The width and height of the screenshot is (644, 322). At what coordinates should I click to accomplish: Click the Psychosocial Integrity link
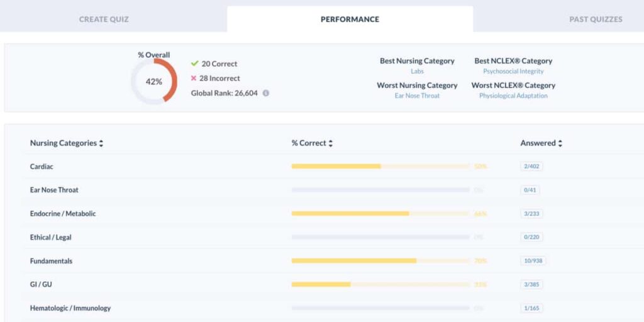coord(513,72)
